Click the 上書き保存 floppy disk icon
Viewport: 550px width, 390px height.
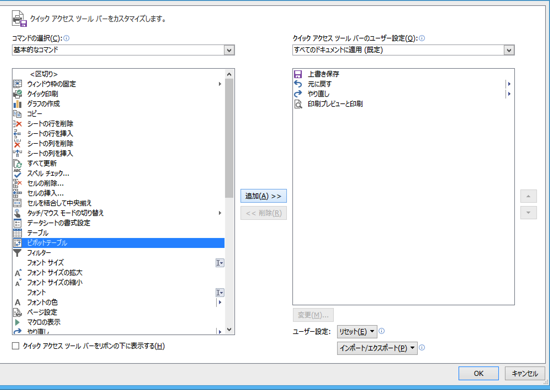point(298,74)
